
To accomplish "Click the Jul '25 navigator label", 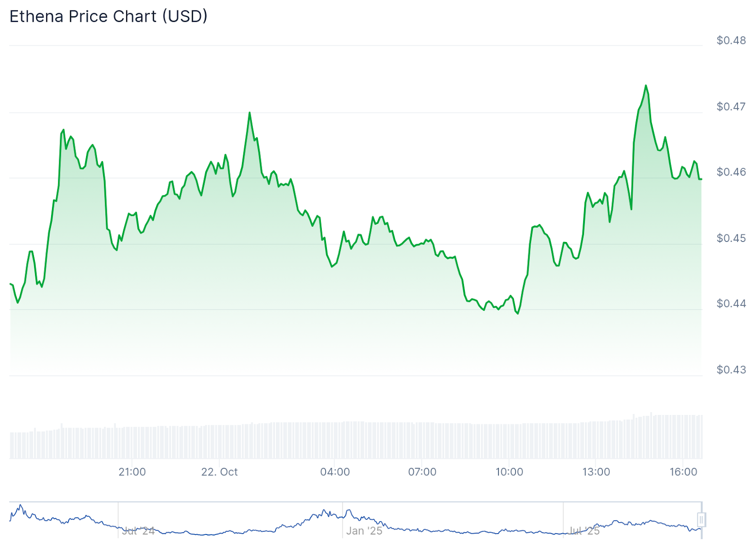I will [584, 531].
